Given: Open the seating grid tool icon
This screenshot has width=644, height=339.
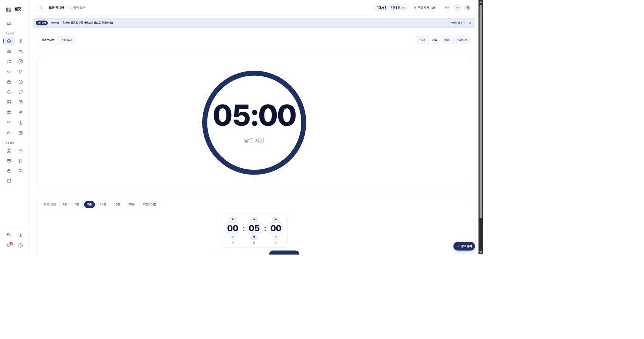Looking at the screenshot, I should 9,51.
